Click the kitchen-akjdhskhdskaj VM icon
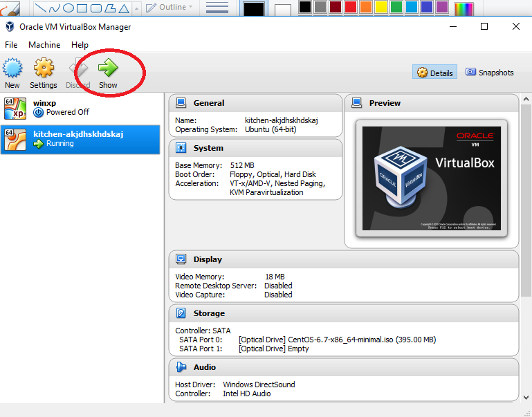The height and width of the screenshot is (417, 532). (x=15, y=139)
